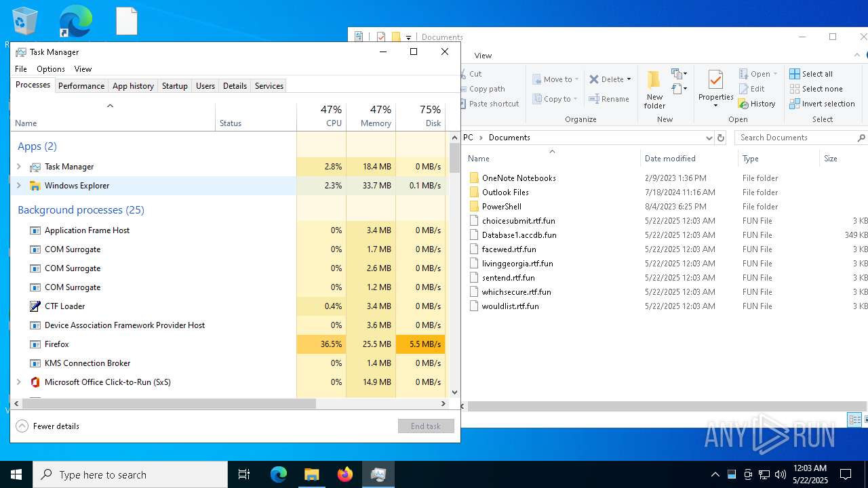The height and width of the screenshot is (488, 868).
Task: Switch to the App history tab
Action: point(133,86)
